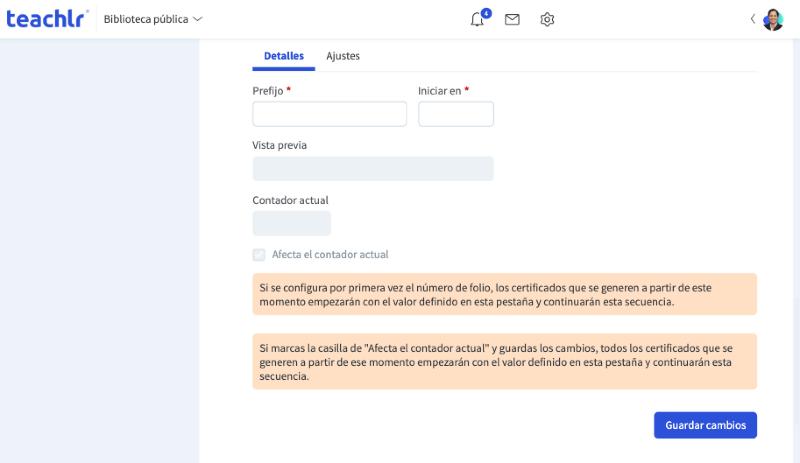Image resolution: width=800 pixels, height=463 pixels.
Task: Switch to the Detalles tab
Action: click(x=284, y=56)
